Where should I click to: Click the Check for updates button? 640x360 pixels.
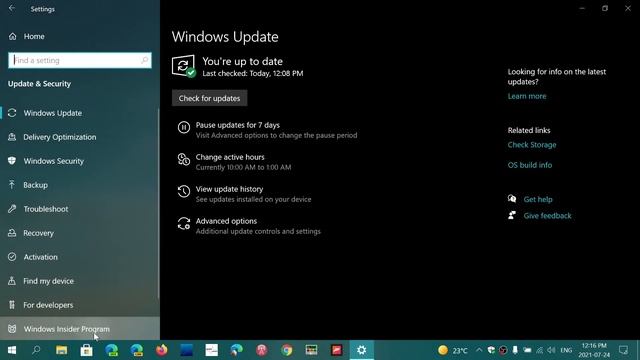pyautogui.click(x=209, y=98)
